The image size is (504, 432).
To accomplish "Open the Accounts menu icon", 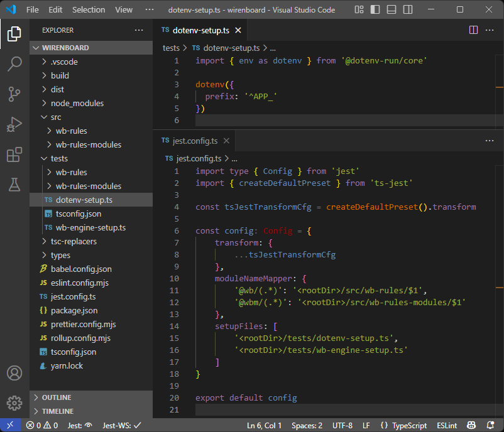I will coord(14,372).
